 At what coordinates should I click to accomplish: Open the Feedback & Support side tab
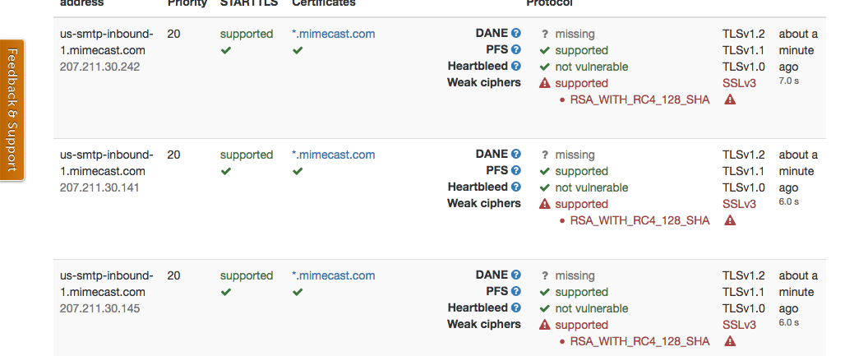click(x=12, y=109)
